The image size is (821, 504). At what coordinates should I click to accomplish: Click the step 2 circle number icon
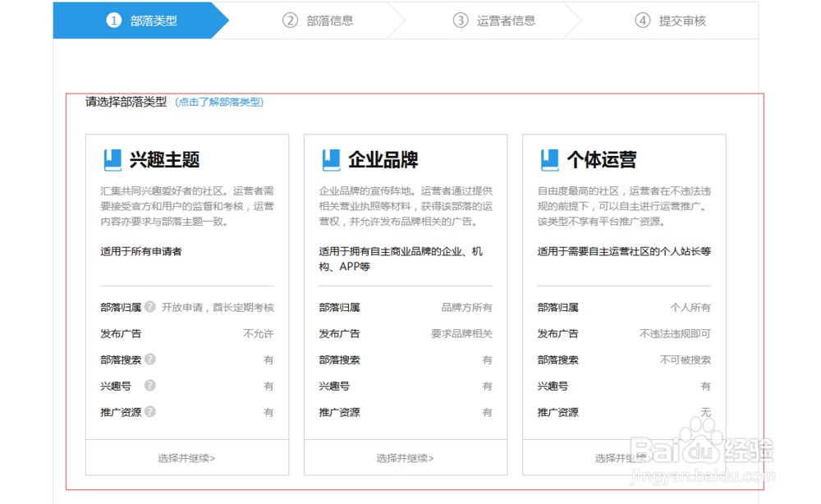point(290,21)
